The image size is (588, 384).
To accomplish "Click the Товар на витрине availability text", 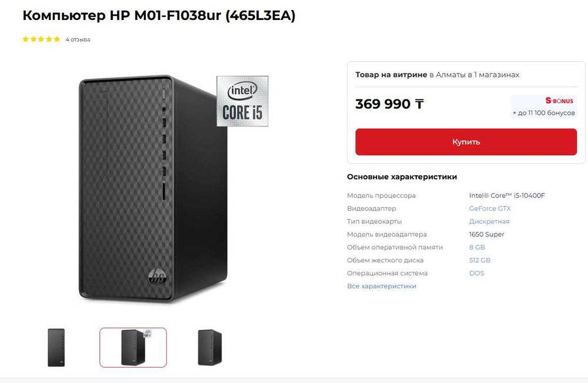I will point(391,75).
